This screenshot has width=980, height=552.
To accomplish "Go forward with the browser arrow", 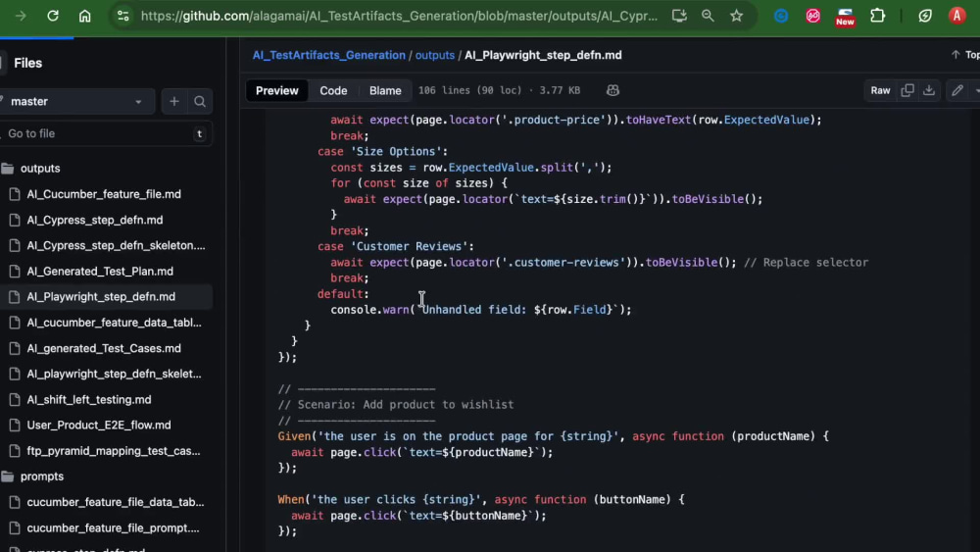I will tap(21, 16).
